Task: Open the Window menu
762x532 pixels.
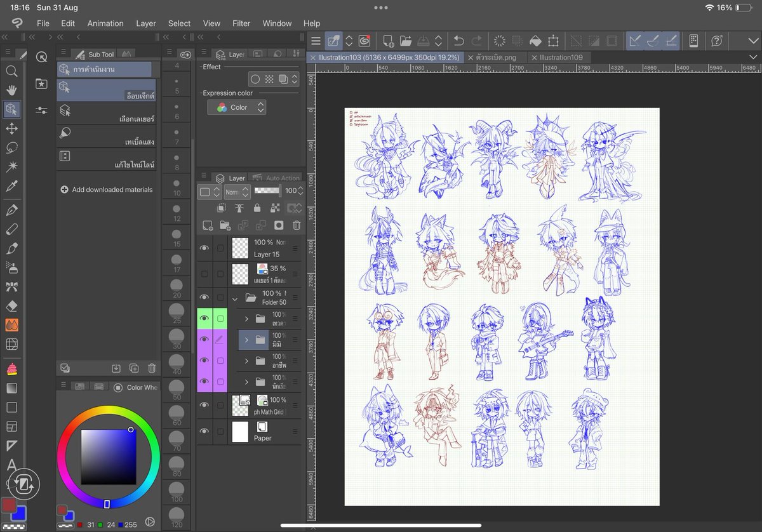Action: pos(277,23)
